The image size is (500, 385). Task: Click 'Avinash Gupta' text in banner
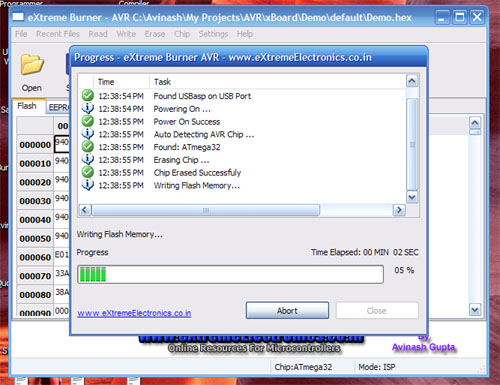(x=423, y=347)
